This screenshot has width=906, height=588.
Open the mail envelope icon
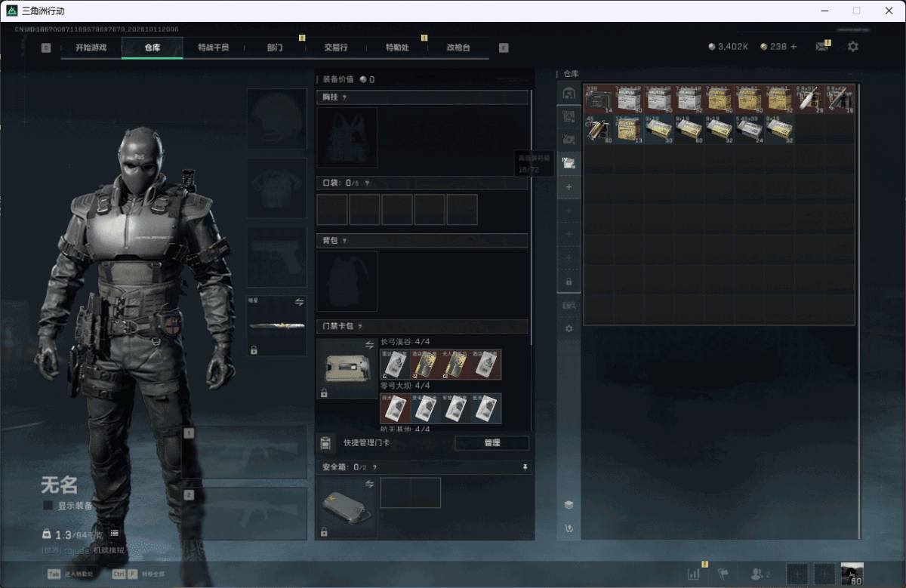pos(822,47)
